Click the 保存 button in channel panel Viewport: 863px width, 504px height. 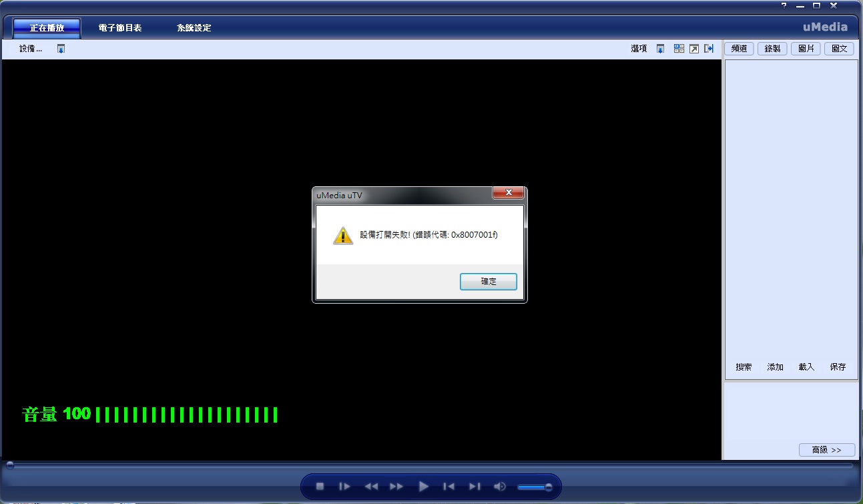[838, 367]
